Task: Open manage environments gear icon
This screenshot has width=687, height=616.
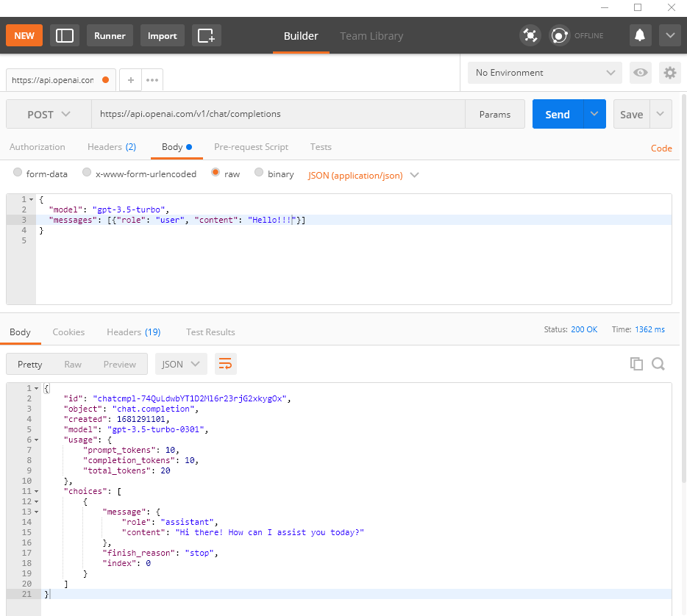Action: point(670,73)
